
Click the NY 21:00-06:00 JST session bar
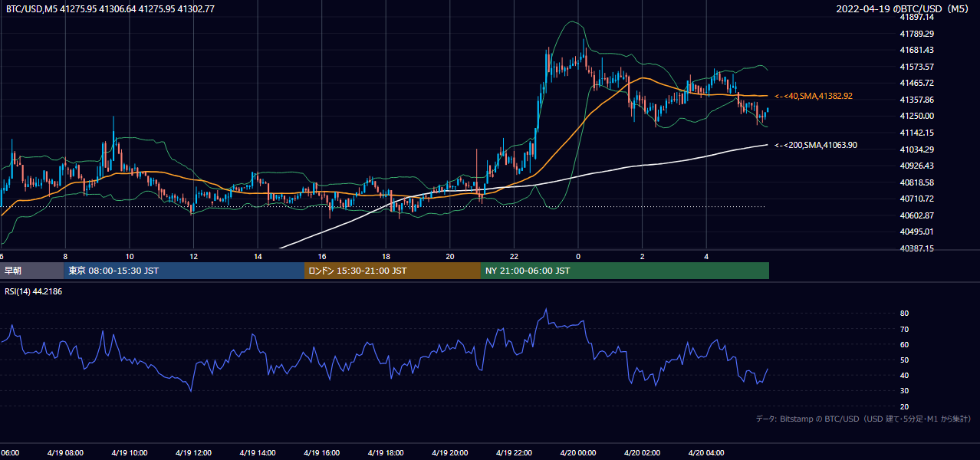[x=625, y=271]
